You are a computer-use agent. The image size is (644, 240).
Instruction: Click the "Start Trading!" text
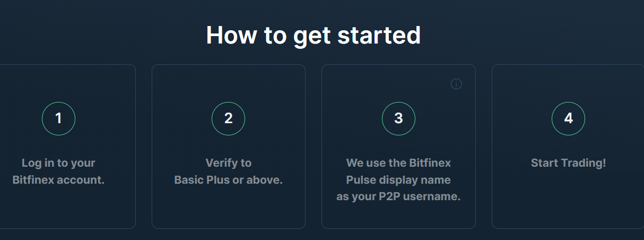tap(568, 163)
